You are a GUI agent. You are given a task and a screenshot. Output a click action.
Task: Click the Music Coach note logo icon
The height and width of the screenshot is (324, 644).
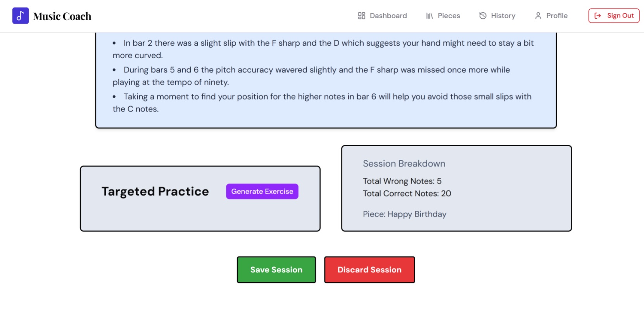click(21, 16)
